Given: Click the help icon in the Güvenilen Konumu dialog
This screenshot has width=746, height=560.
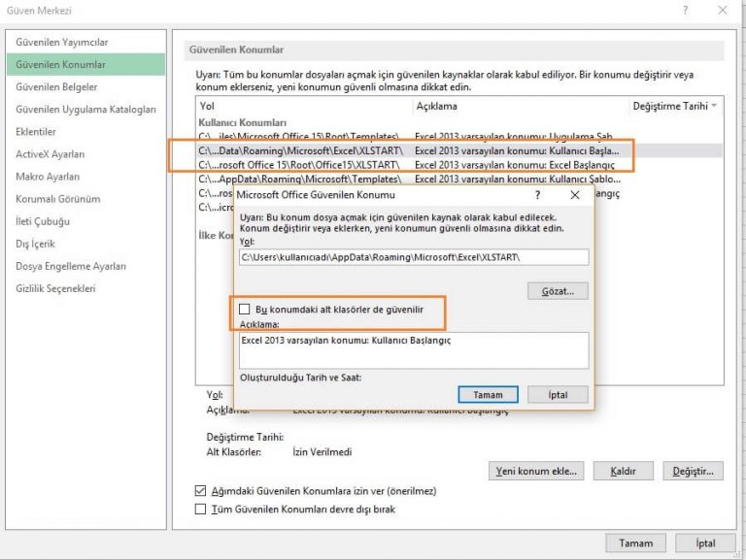Looking at the screenshot, I should point(537,194).
